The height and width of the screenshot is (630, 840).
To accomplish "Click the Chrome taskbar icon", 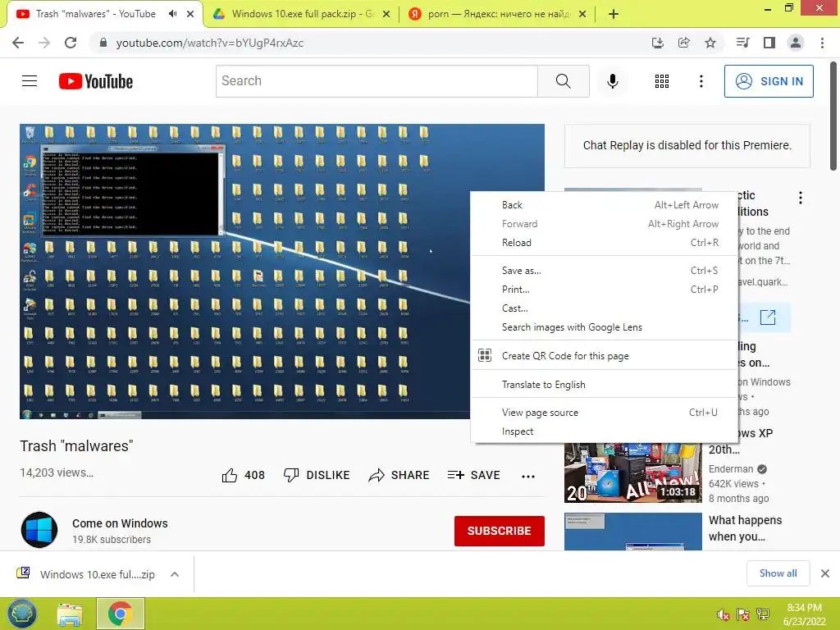I will pos(120,614).
